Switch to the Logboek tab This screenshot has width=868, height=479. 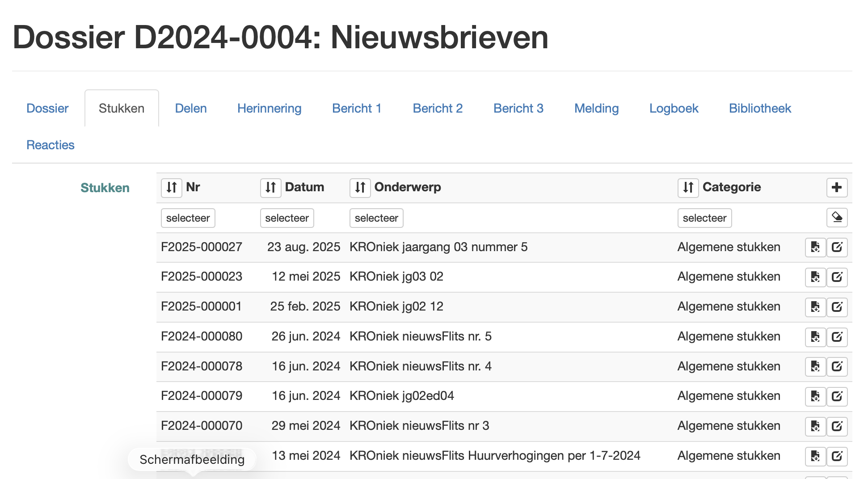(x=674, y=109)
